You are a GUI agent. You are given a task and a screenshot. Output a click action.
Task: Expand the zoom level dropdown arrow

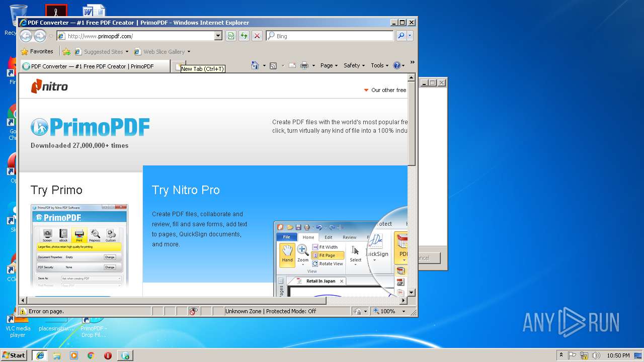(404, 311)
